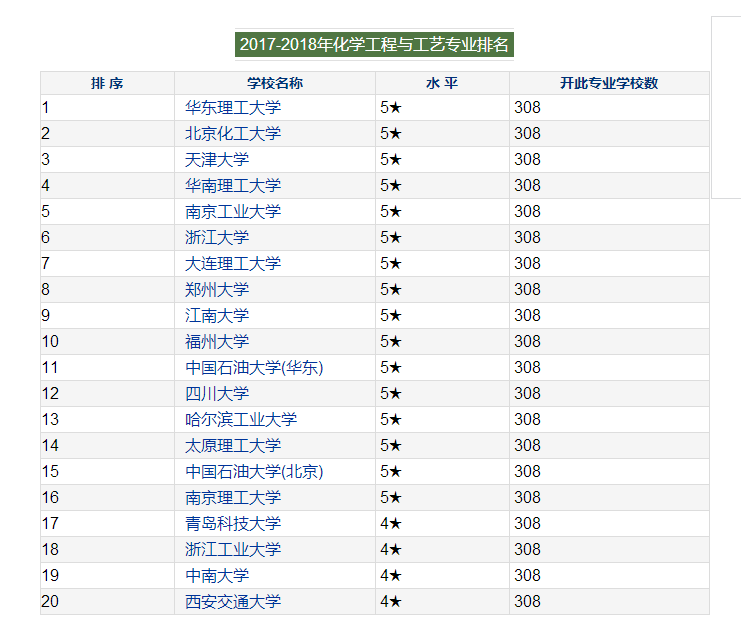Click the 福州大学 link
Viewport: 741px width, 637px height.
click(217, 341)
